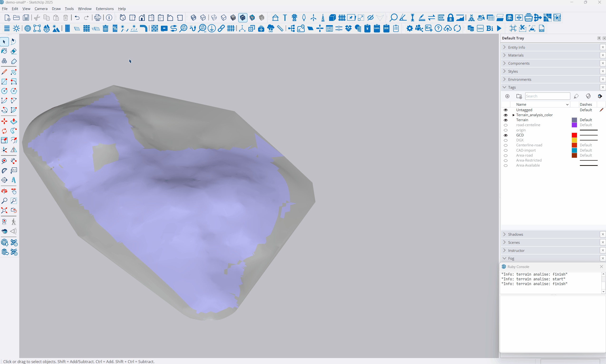Open the Camera menu

point(41,9)
